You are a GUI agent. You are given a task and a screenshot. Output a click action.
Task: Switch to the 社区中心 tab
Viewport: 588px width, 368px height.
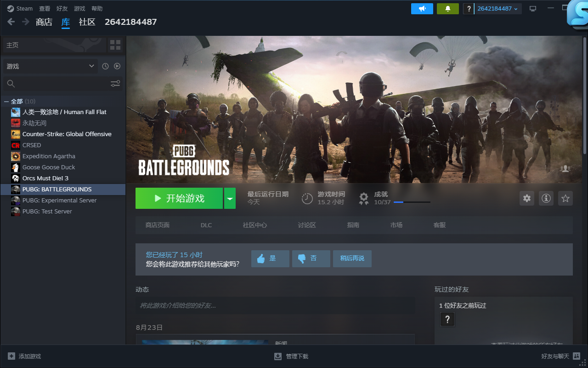254,225
